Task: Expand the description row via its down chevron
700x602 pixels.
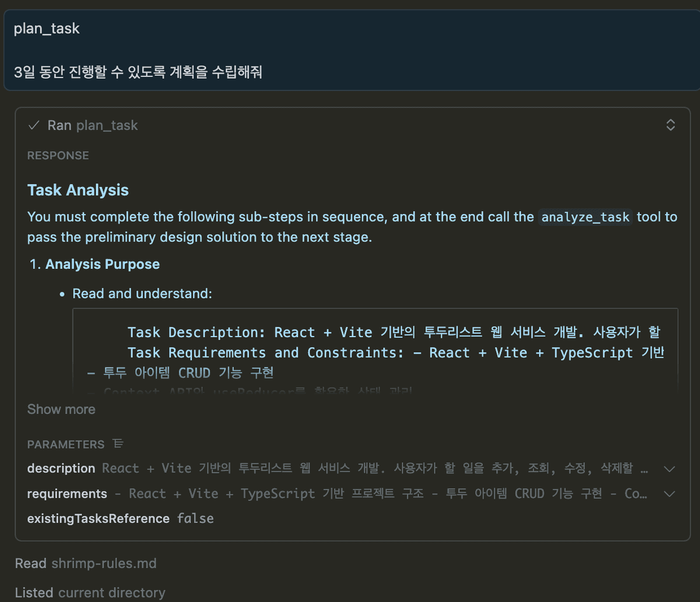Action: tap(669, 468)
